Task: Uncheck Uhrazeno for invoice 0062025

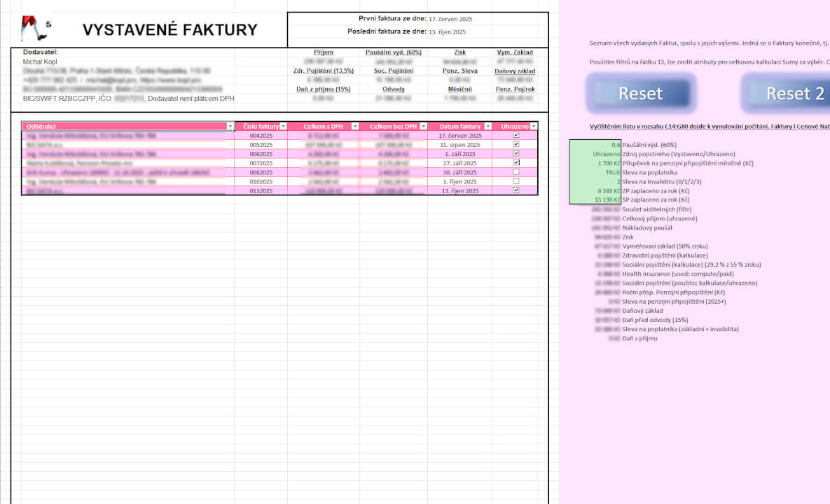Action: coord(516,153)
